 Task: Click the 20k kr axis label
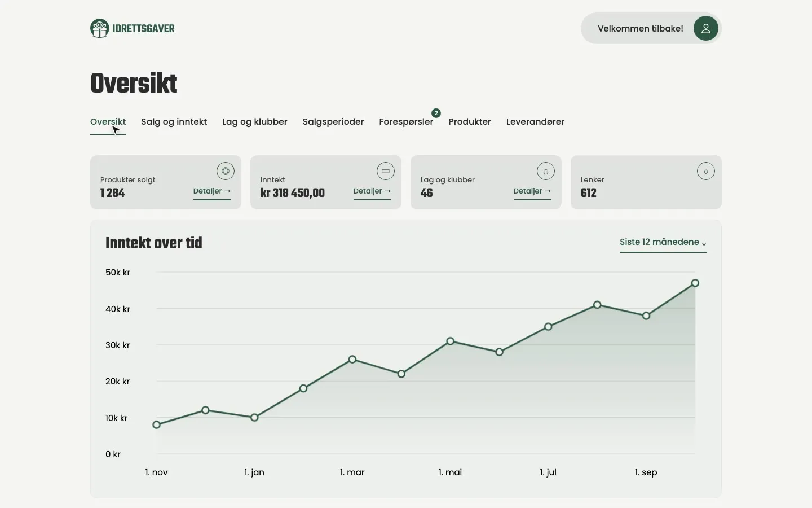click(x=118, y=382)
